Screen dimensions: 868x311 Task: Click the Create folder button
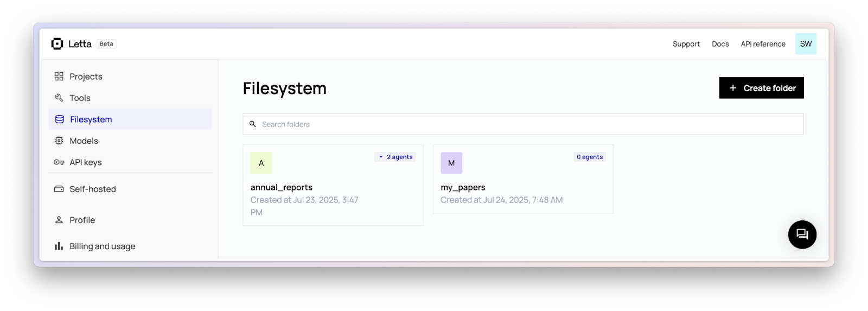(x=761, y=88)
